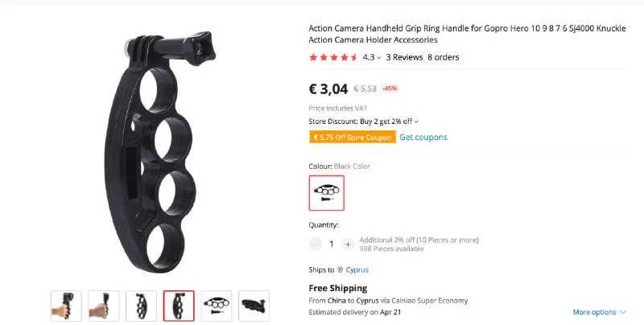
Task: Click the orange Off Store Coupon badge
Action: [353, 137]
